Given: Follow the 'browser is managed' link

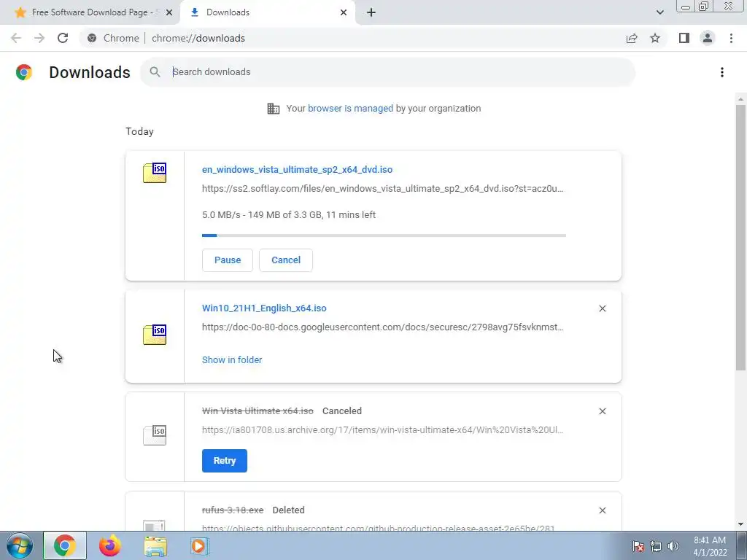Looking at the screenshot, I should click(x=350, y=109).
